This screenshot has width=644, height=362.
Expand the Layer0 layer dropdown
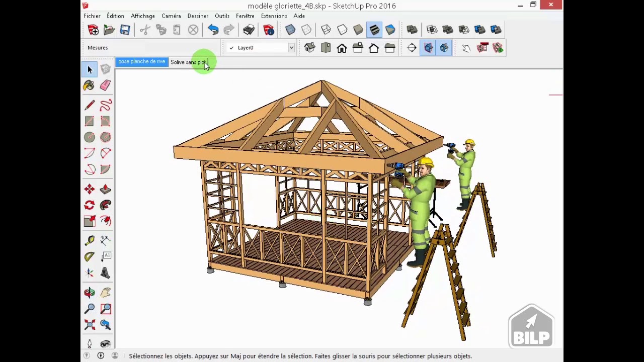click(291, 48)
